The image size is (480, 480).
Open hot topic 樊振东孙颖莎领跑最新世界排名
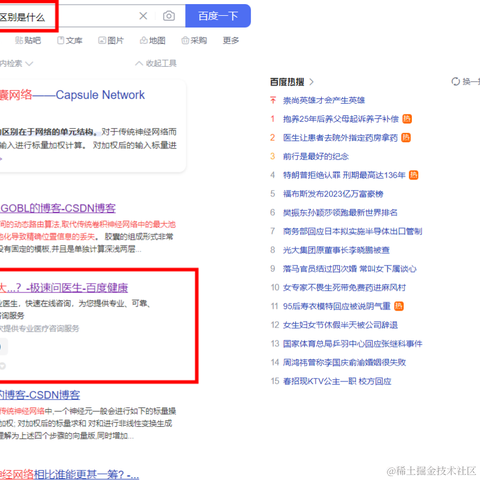click(x=340, y=212)
